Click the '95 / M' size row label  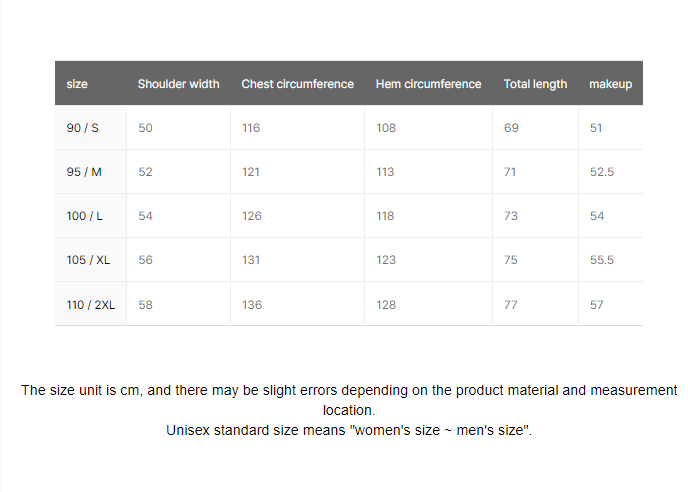(84, 172)
